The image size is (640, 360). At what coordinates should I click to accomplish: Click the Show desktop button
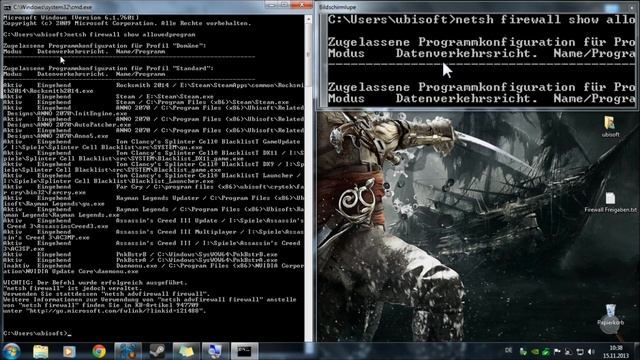click(x=637, y=351)
